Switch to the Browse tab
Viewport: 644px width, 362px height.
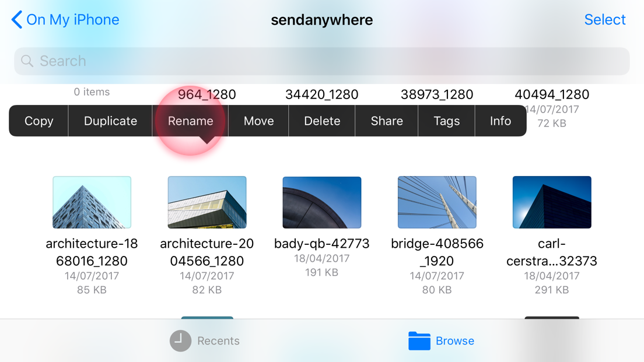click(441, 340)
